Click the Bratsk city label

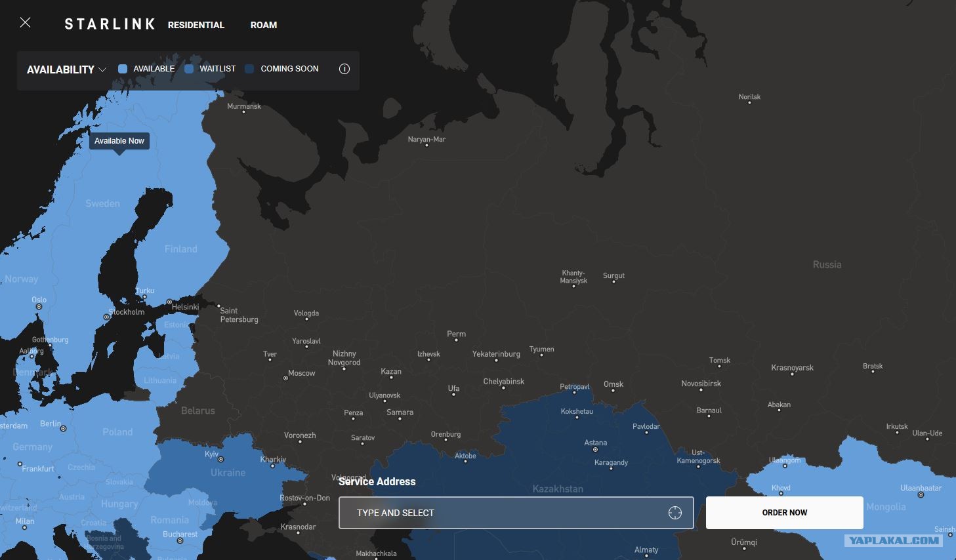coord(873,367)
